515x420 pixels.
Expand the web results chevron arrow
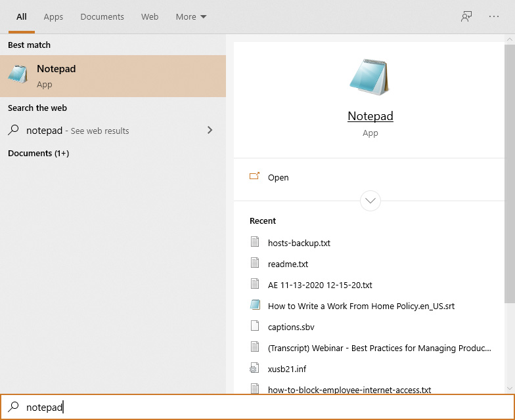(x=210, y=130)
